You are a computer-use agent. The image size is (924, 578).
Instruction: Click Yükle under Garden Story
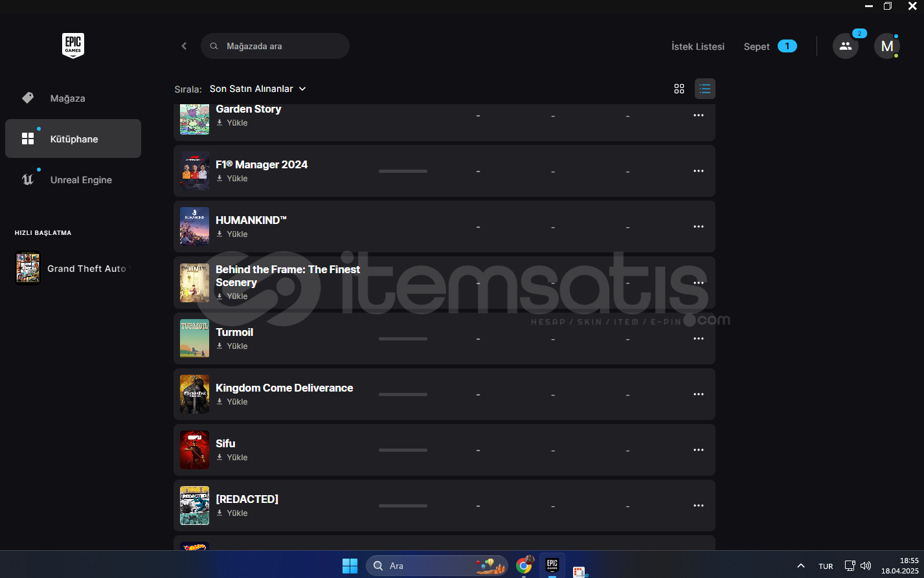(x=232, y=122)
